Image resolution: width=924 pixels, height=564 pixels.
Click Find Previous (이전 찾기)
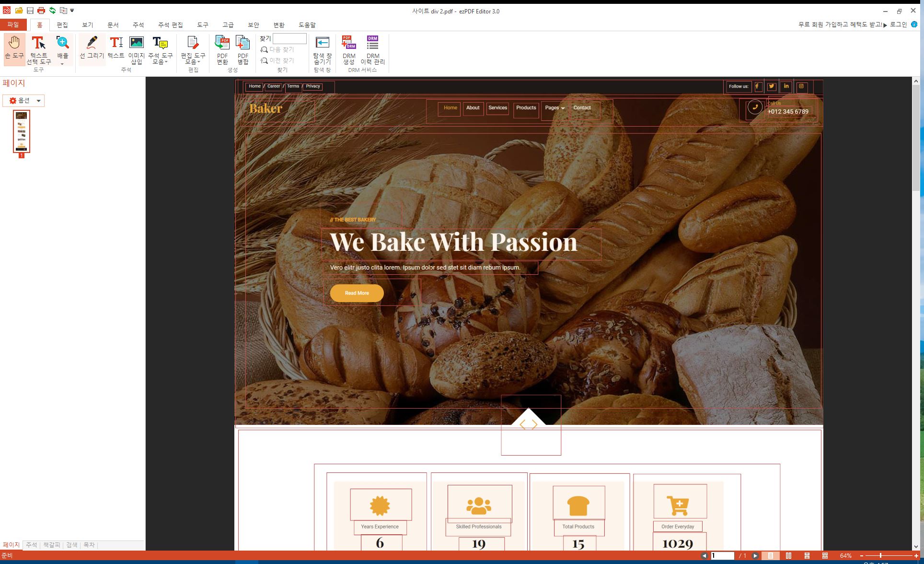[x=277, y=60]
